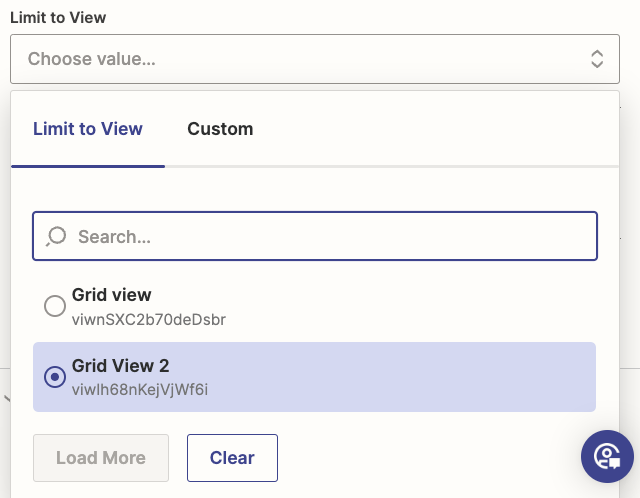Select the Grid View 2 radio button
Screen dimensions: 640x498
pos(55,377)
